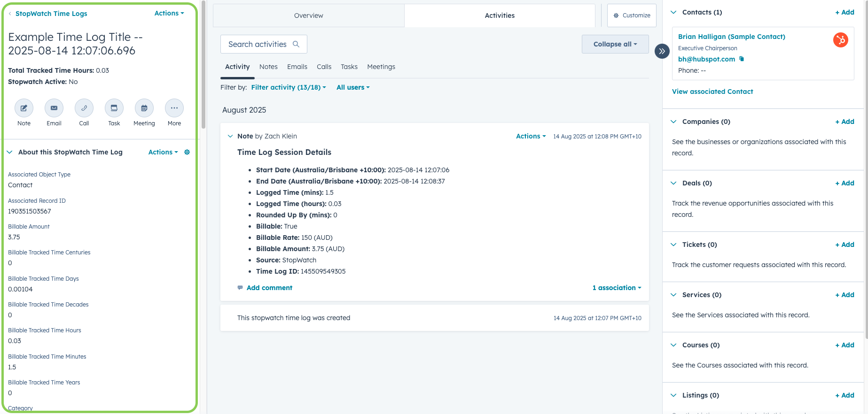
Task: Click the Associated Record ID value 190351503567
Action: [30, 211]
